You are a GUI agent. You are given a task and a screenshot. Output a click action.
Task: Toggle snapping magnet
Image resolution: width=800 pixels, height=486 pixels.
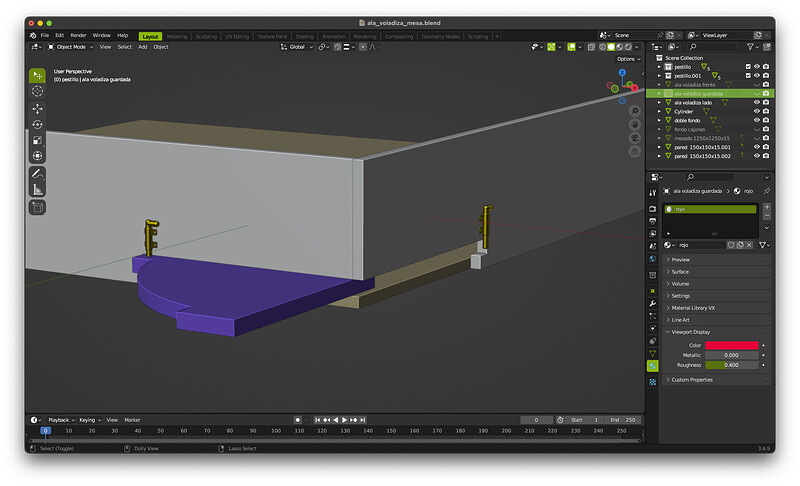click(337, 47)
